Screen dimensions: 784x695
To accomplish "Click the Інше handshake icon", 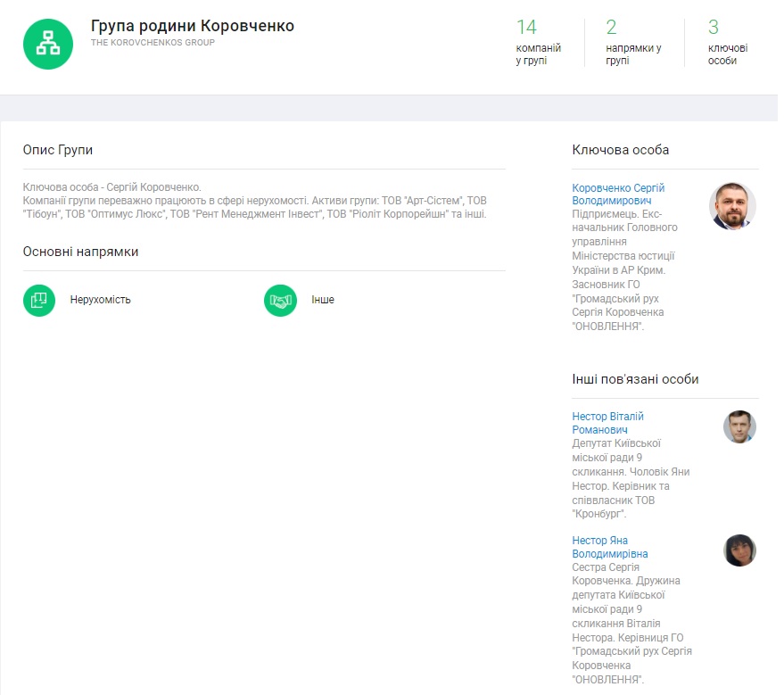I will click(x=280, y=300).
